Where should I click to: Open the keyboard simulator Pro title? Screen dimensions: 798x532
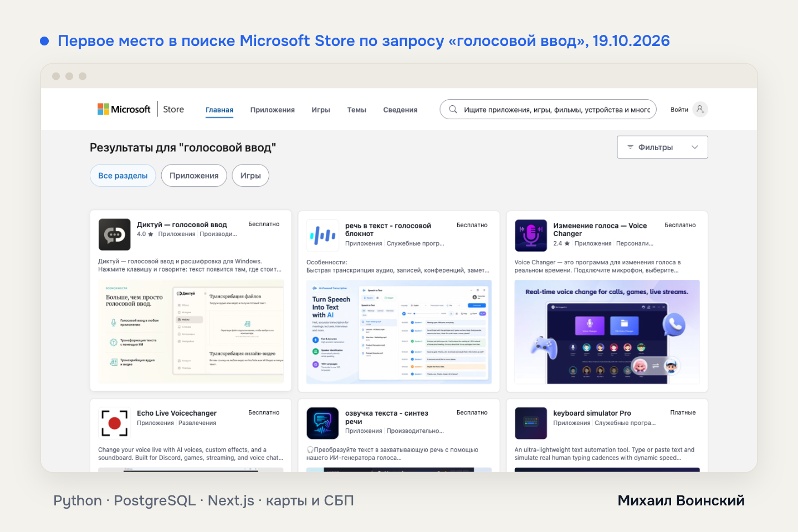(x=592, y=413)
